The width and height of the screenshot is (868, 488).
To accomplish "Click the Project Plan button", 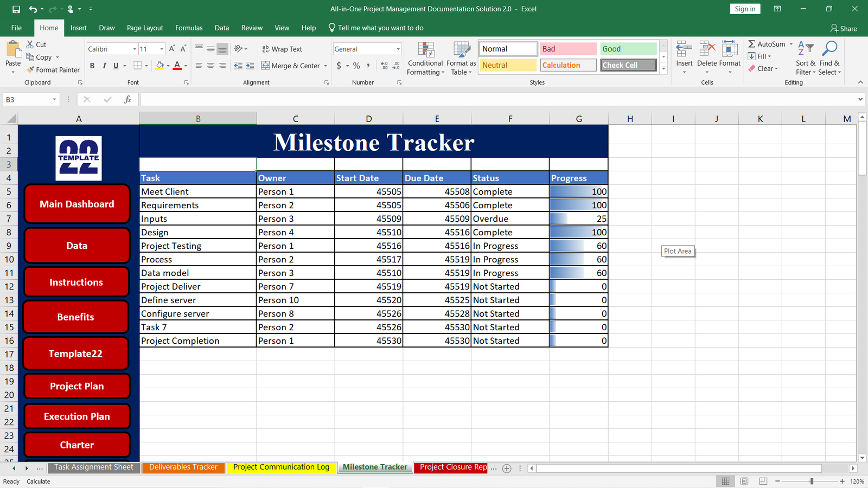I will (x=77, y=386).
